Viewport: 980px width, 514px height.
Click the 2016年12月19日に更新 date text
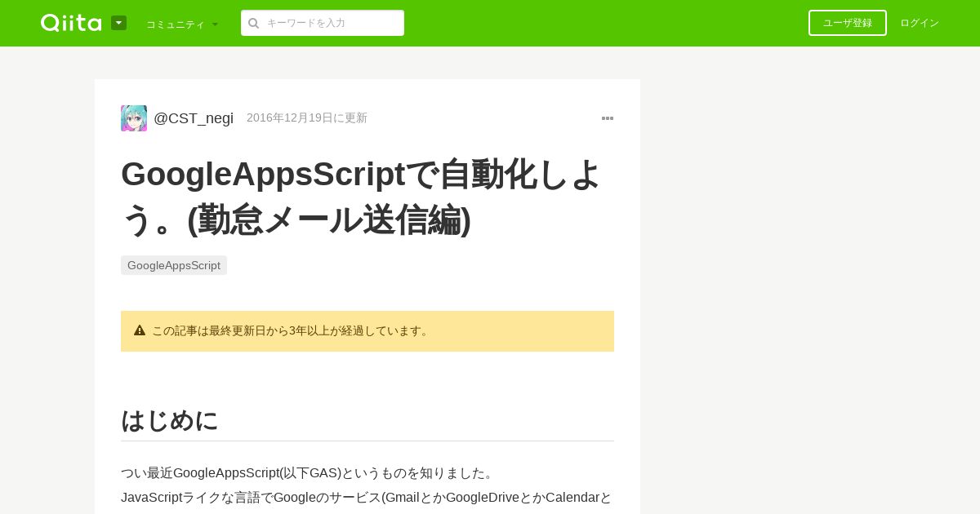(x=307, y=117)
